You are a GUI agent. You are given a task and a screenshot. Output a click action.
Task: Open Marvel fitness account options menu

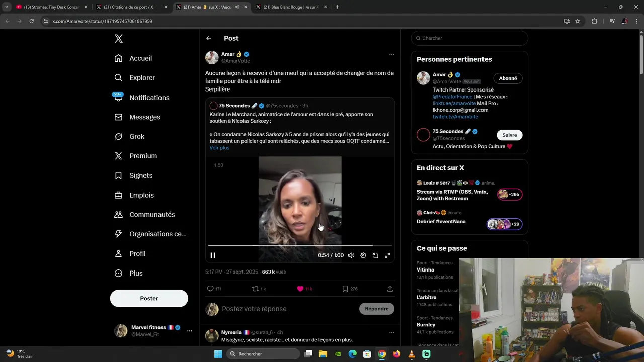(x=190, y=331)
